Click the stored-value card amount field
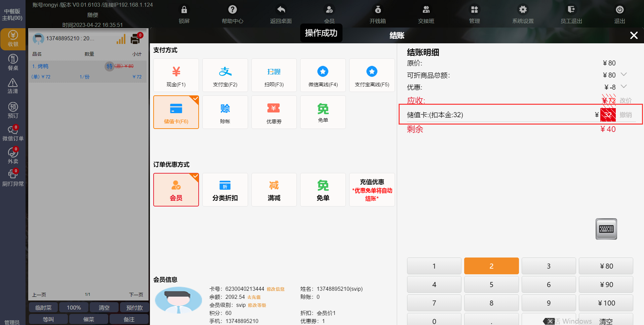 point(608,115)
